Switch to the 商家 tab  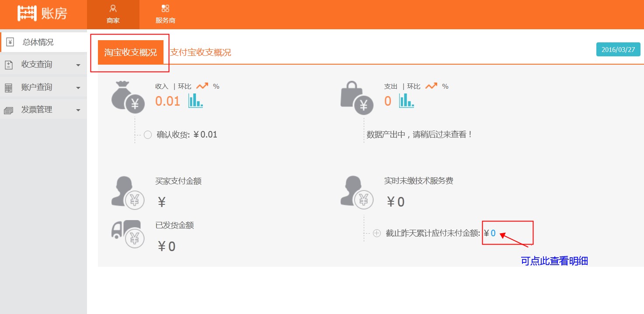(x=113, y=14)
